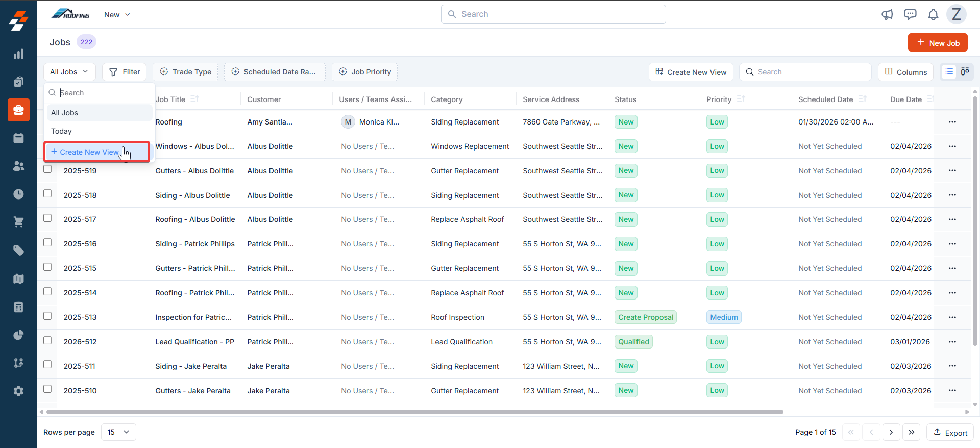Open the map sidebar icon
980x448 pixels.
click(x=18, y=279)
